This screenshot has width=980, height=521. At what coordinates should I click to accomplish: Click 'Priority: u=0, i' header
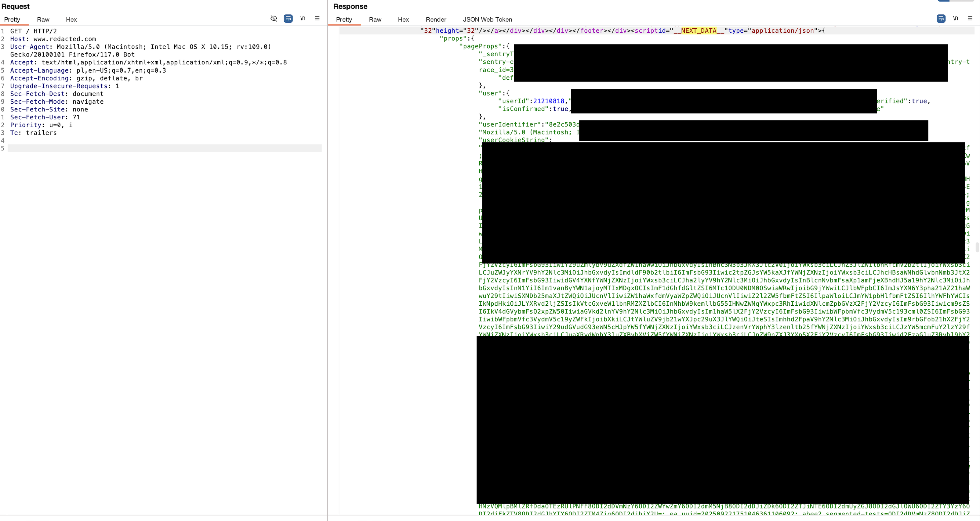(41, 125)
